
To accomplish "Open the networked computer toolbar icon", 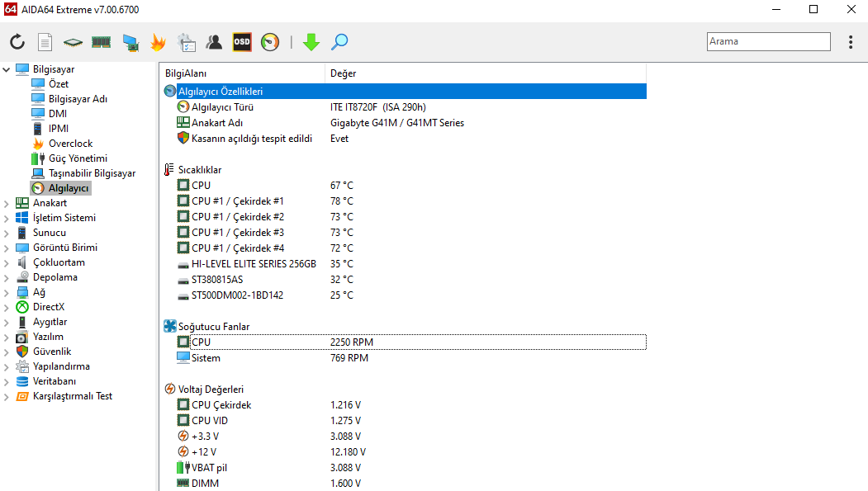I will pos(130,42).
